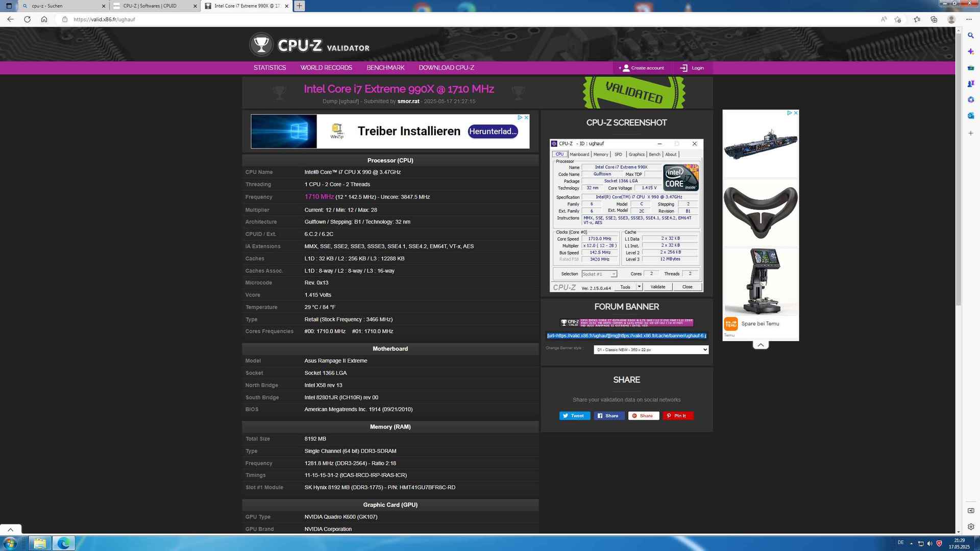Open the volume control in system tray
The height and width of the screenshot is (551, 980).
929,543
